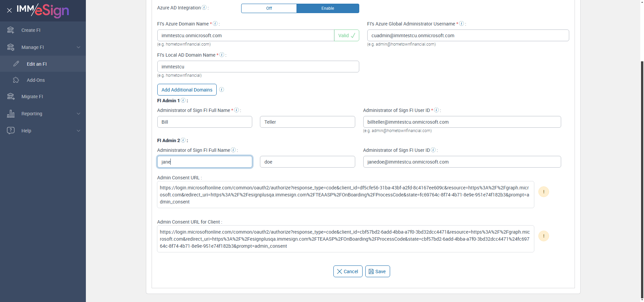Close the sidebar with the X icon

click(x=9, y=10)
